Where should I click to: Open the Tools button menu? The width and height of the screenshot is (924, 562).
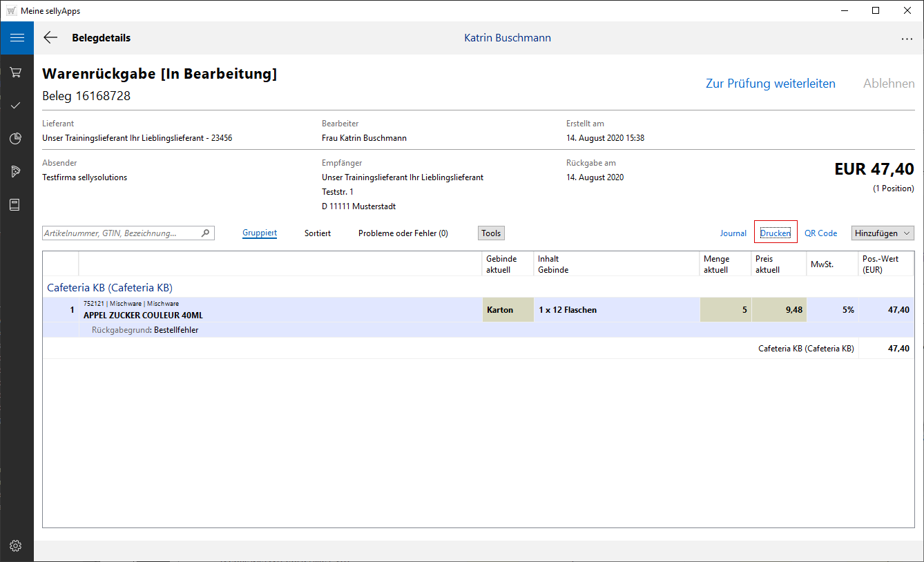(x=491, y=233)
